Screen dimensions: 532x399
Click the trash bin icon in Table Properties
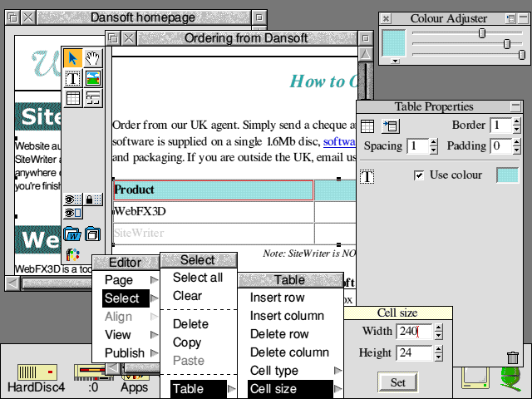(x=512, y=358)
